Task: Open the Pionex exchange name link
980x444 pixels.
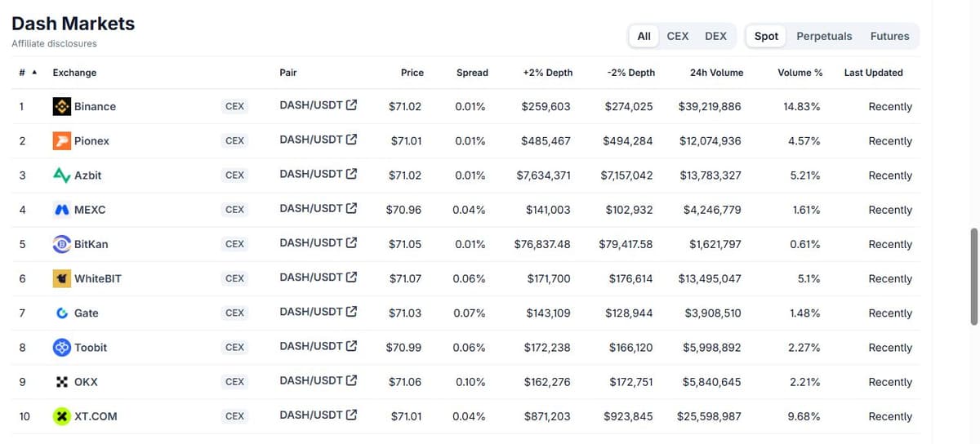Action: (91, 140)
